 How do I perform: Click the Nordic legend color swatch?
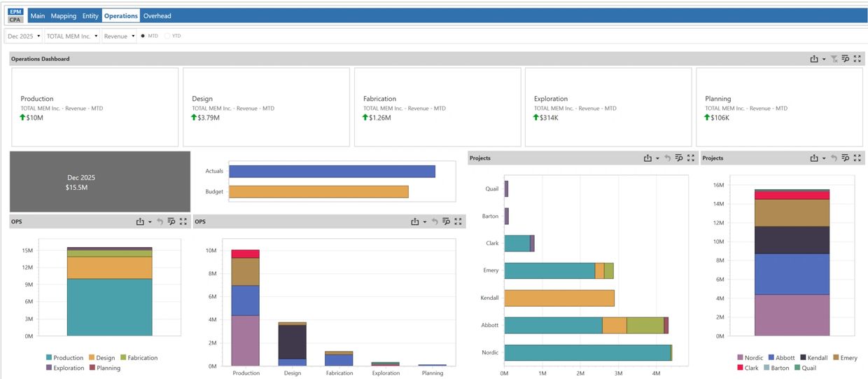(x=740, y=358)
